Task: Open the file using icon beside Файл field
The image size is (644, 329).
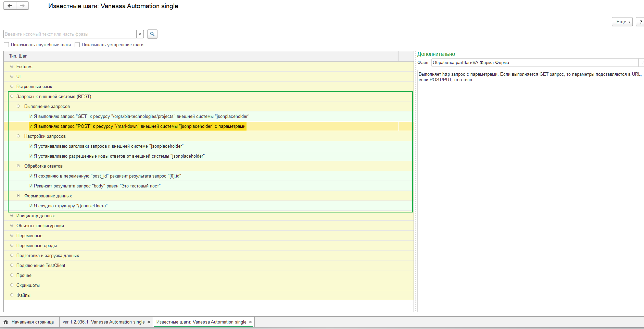Action: click(x=642, y=62)
